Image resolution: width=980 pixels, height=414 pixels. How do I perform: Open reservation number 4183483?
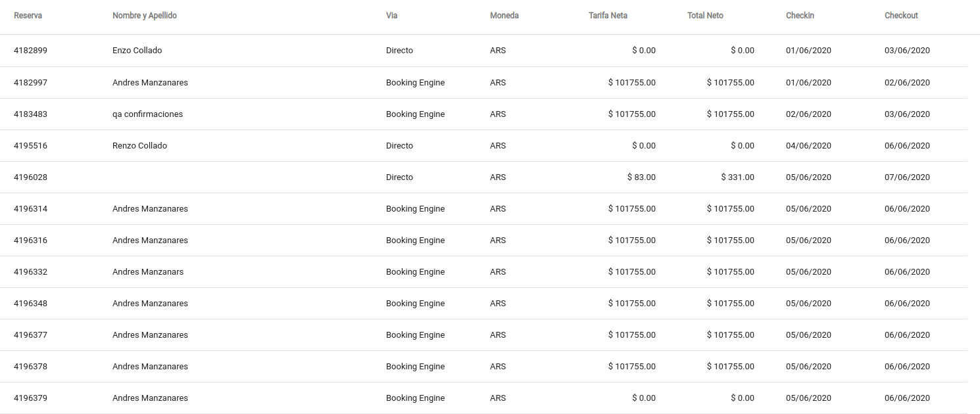(30, 114)
